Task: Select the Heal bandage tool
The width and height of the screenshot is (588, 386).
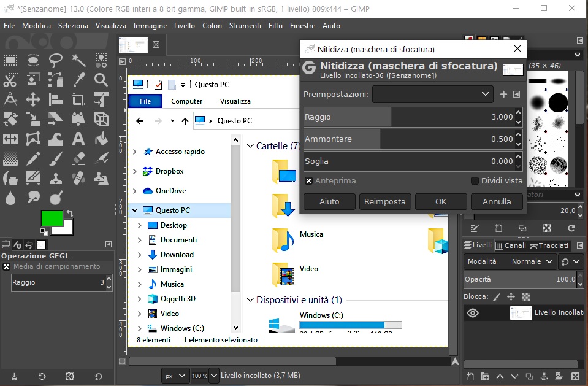Action: click(78, 179)
